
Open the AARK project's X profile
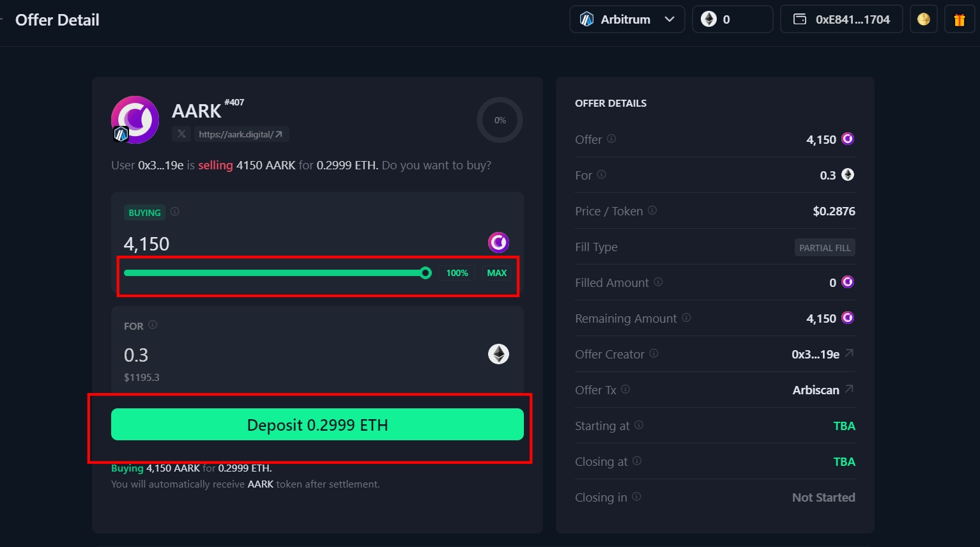point(181,134)
